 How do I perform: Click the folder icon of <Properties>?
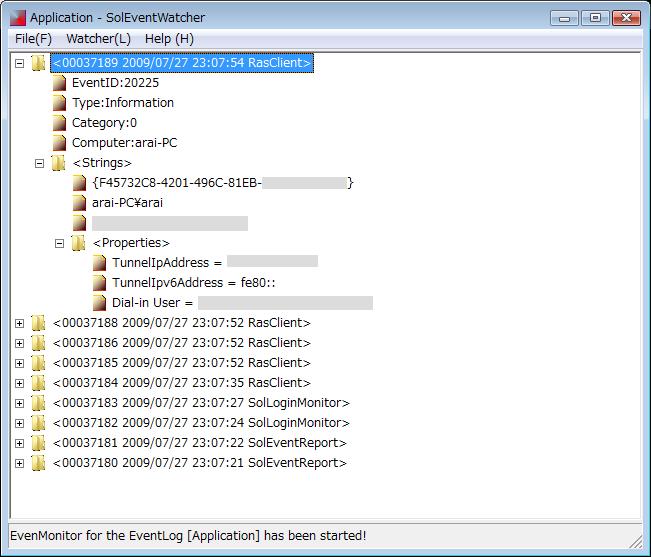tap(78, 243)
